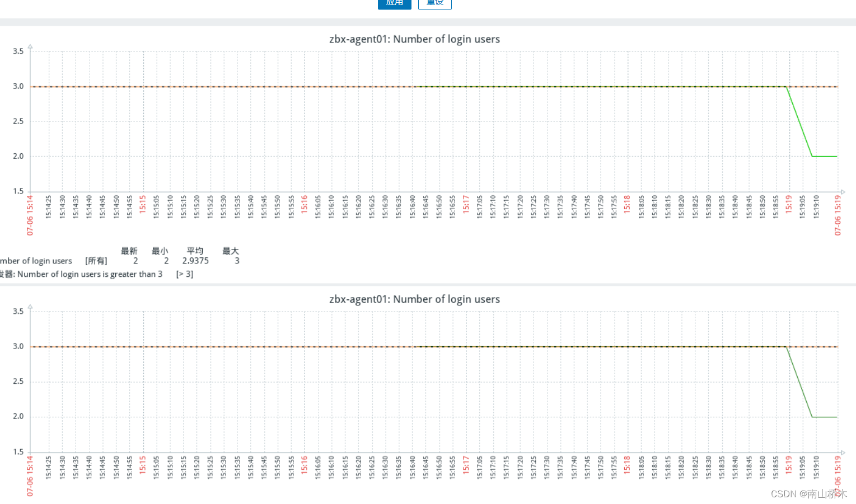Image resolution: width=856 pixels, height=504 pixels.
Task: Click the 最小 column header in the legend
Action: pos(160,251)
